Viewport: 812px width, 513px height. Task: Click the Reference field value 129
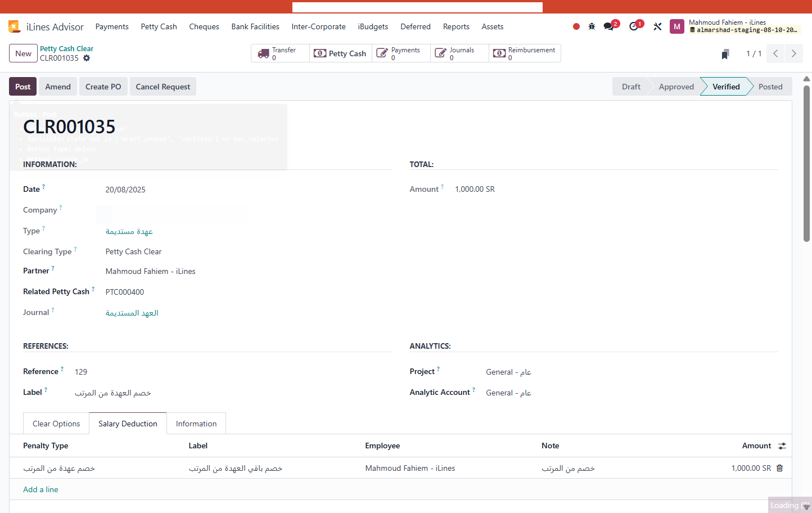[x=81, y=372]
